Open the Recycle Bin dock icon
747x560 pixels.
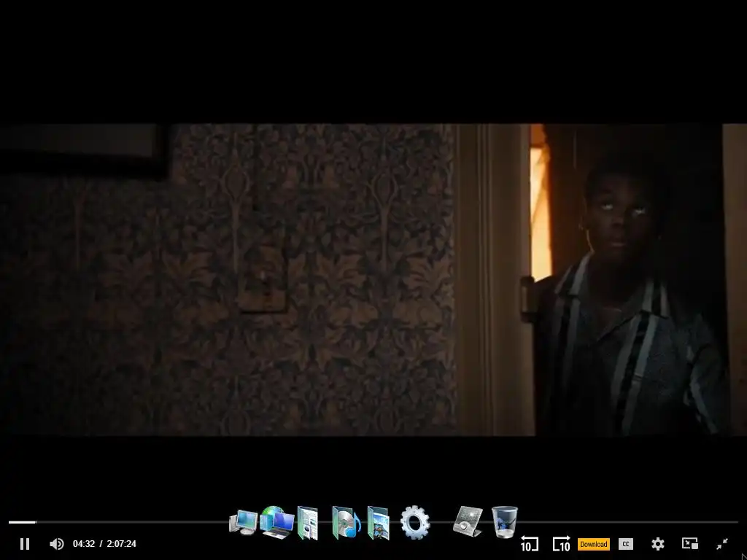[505, 522]
